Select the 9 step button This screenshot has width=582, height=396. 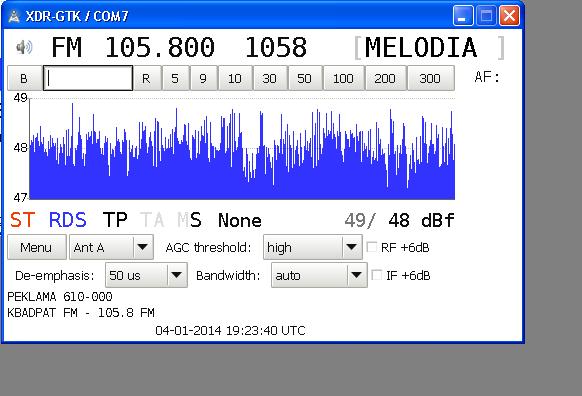pyautogui.click(x=203, y=78)
